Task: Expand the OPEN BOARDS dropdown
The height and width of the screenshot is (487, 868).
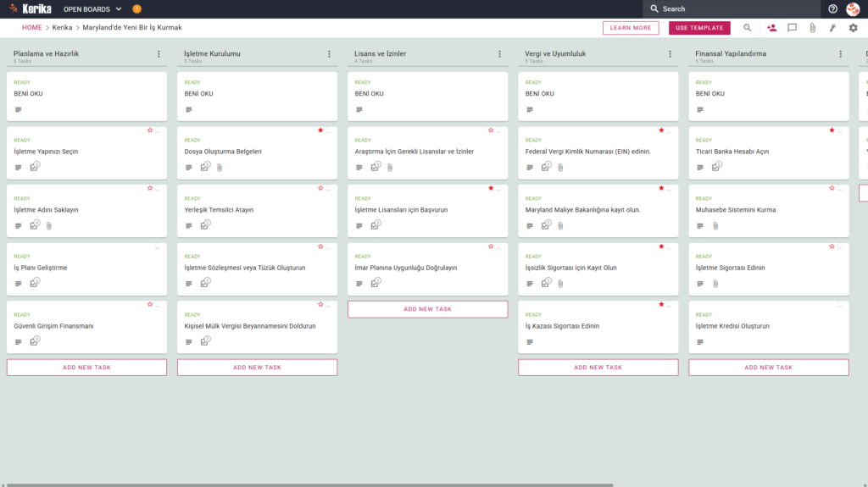Action: click(92, 8)
